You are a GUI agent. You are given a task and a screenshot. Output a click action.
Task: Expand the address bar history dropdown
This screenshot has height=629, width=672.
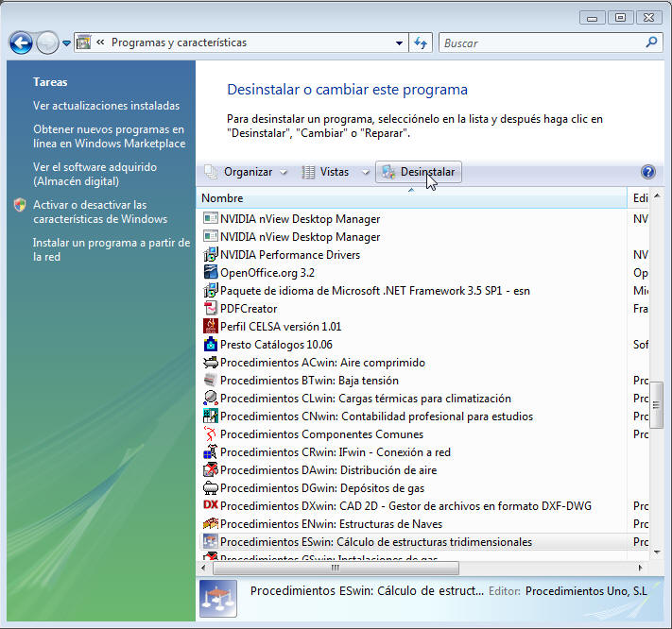click(x=399, y=42)
